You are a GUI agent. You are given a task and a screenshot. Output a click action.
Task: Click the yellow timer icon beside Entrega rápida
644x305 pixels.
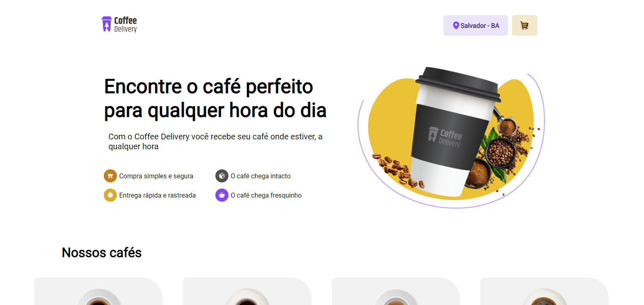click(x=110, y=195)
